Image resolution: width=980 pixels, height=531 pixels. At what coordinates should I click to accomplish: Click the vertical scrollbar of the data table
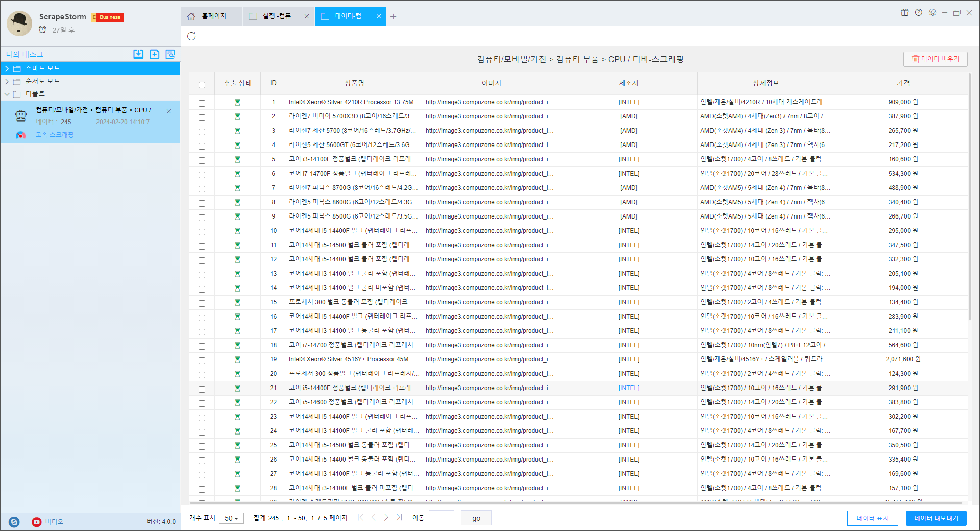pos(970,197)
